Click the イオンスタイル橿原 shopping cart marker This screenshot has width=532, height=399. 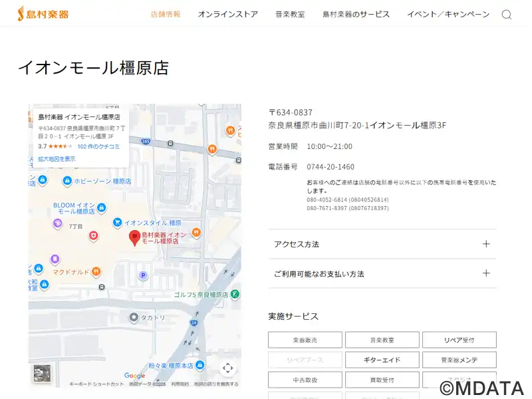click(117, 223)
